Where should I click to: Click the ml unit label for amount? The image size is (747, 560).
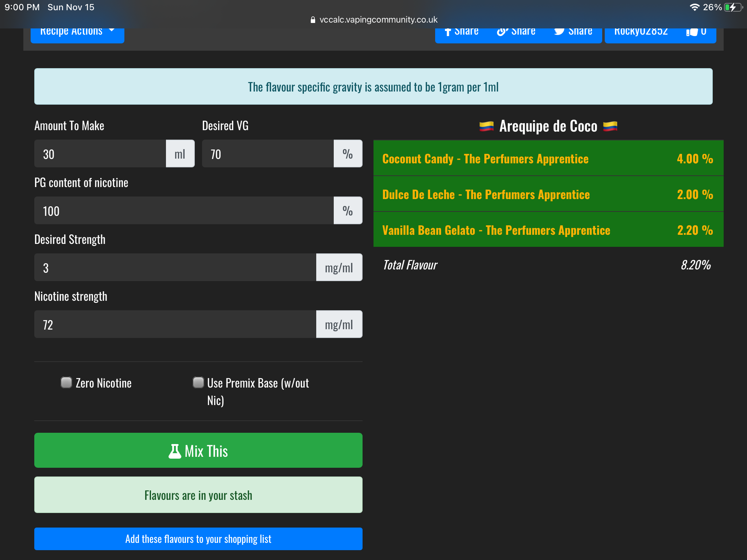click(x=180, y=154)
